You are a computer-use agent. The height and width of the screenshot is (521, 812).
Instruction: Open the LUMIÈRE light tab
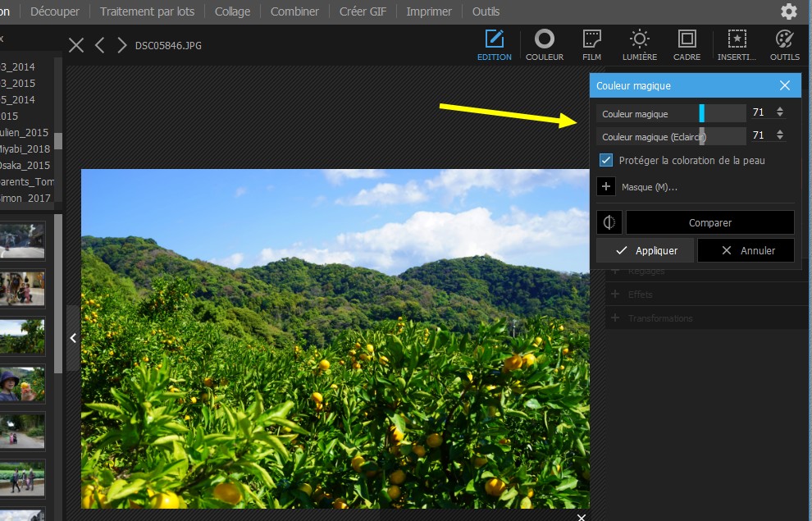[640, 45]
